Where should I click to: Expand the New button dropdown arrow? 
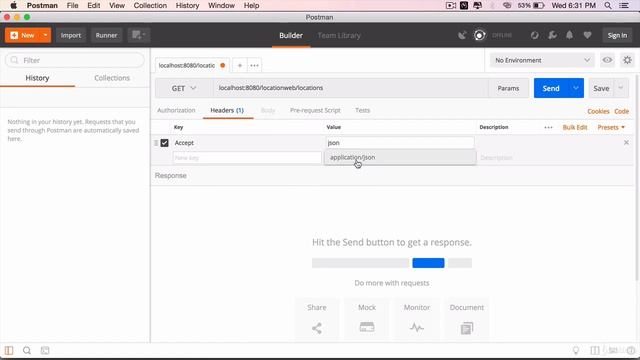click(45, 35)
